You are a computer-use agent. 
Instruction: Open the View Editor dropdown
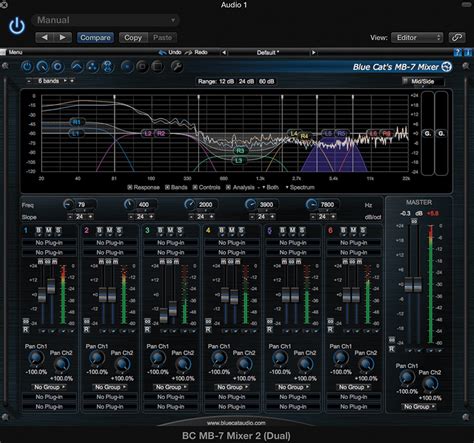click(x=417, y=37)
